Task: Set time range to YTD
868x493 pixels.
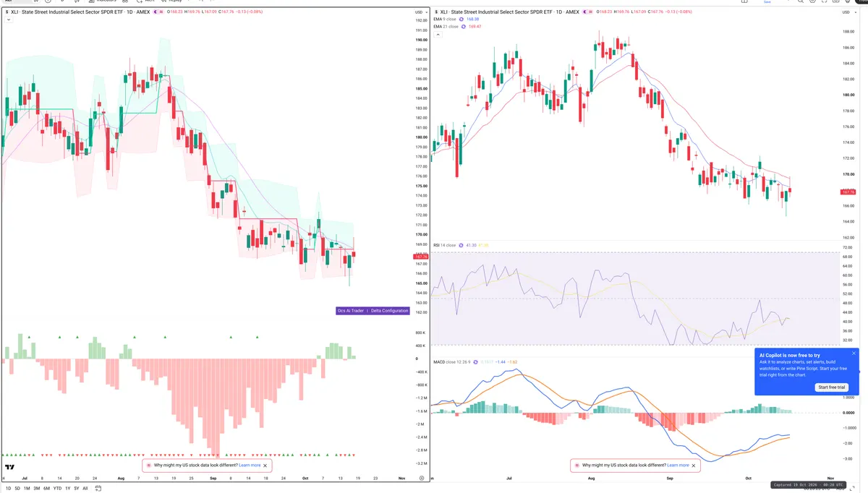Action: click(57, 489)
